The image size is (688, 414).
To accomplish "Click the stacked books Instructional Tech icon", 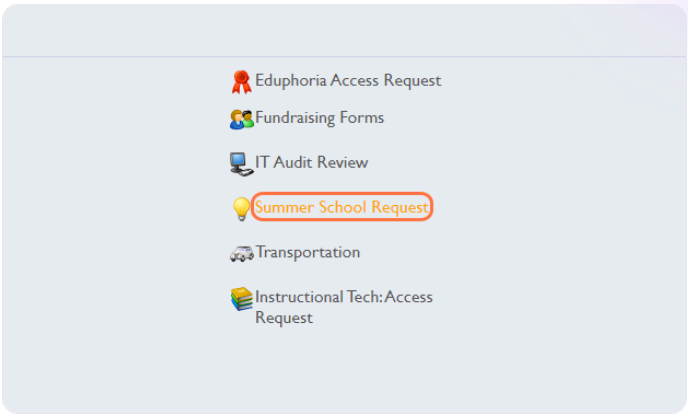I will pyautogui.click(x=241, y=299).
